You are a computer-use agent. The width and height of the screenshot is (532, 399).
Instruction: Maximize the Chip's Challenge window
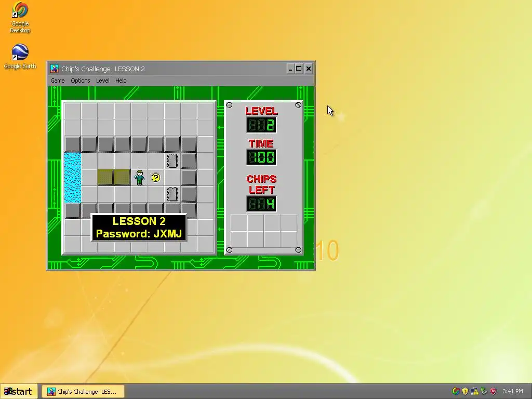click(x=299, y=69)
